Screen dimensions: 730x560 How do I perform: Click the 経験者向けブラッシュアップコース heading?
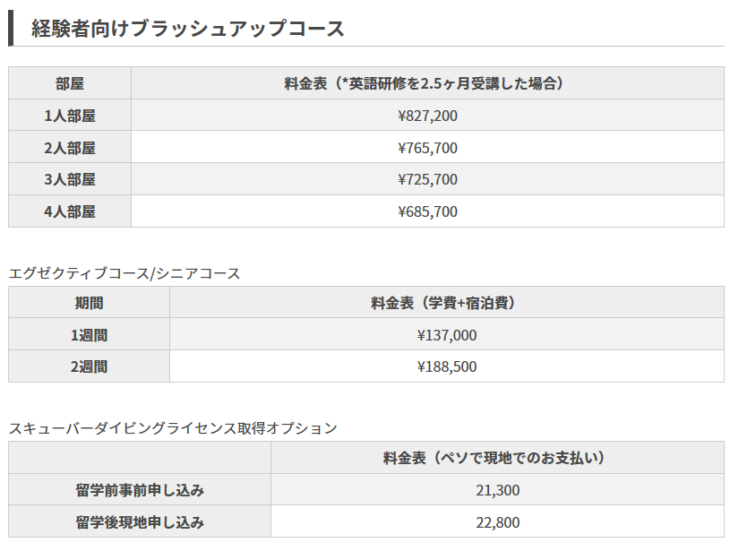pos(188,28)
